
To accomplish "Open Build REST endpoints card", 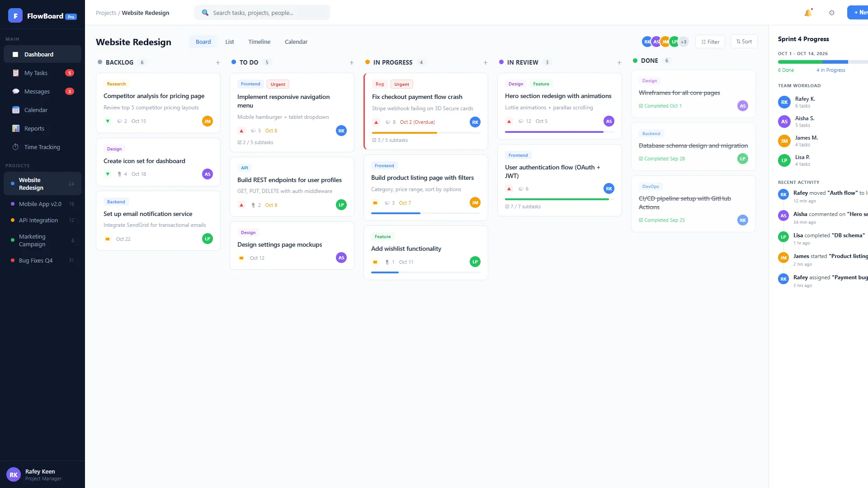I will (x=292, y=187).
